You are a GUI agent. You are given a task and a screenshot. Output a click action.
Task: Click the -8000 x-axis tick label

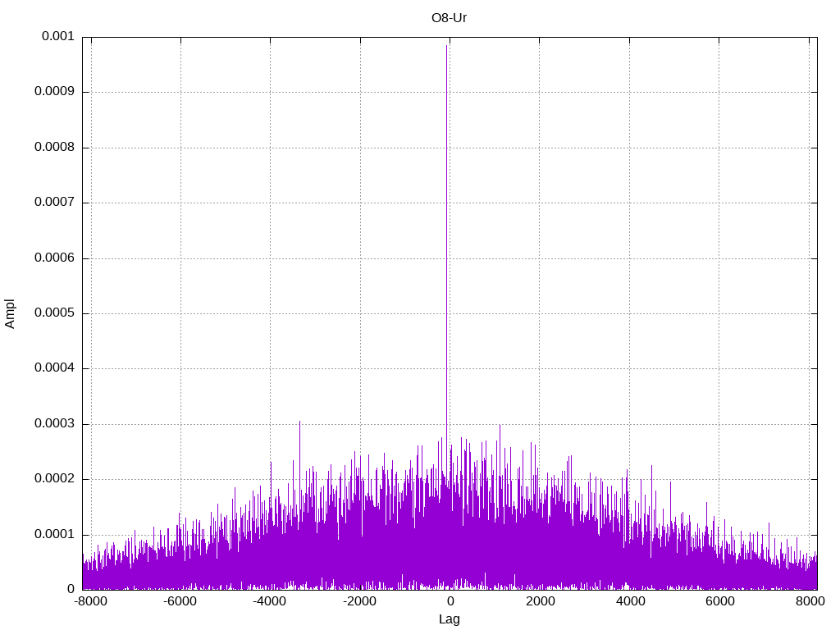[x=90, y=602]
